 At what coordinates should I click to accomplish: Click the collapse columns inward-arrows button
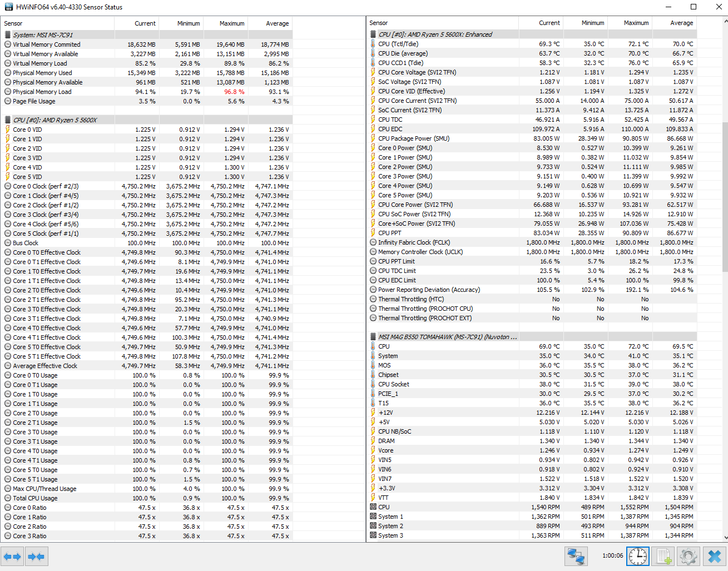pyautogui.click(x=36, y=556)
